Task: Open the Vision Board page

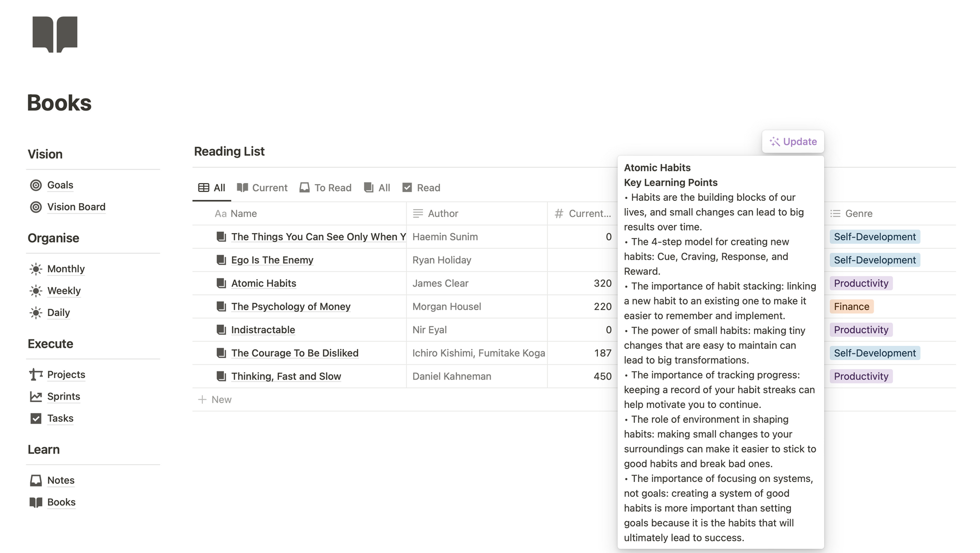Action: (x=76, y=207)
